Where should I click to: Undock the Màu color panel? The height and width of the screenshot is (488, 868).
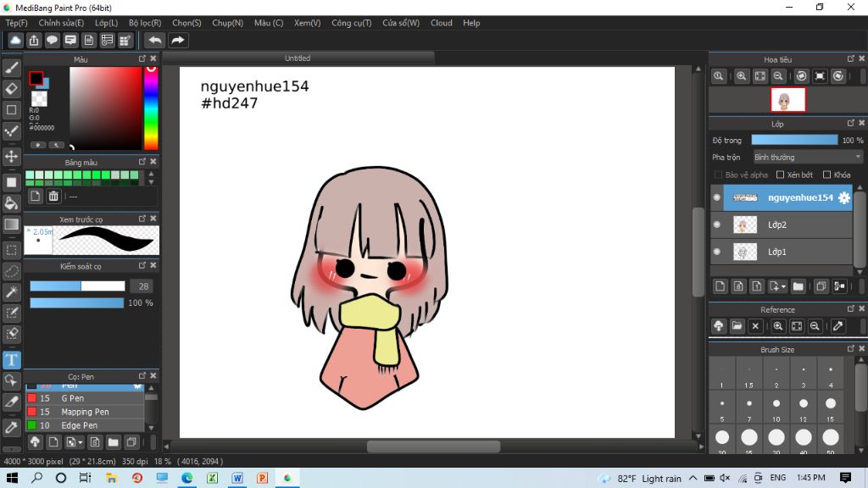tap(142, 58)
